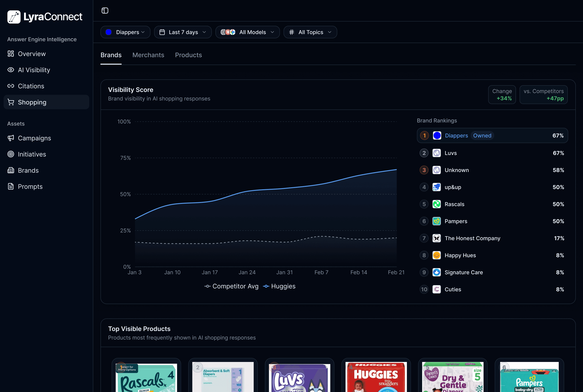The image size is (583, 392).
Task: Click the vs. Competitors +47pp badge
Action: coord(544,94)
